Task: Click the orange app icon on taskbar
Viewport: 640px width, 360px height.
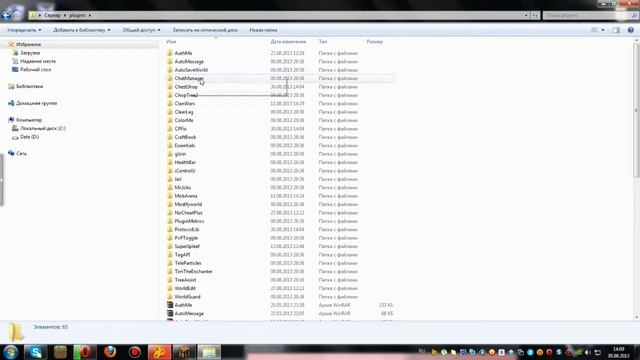Action: [159, 352]
